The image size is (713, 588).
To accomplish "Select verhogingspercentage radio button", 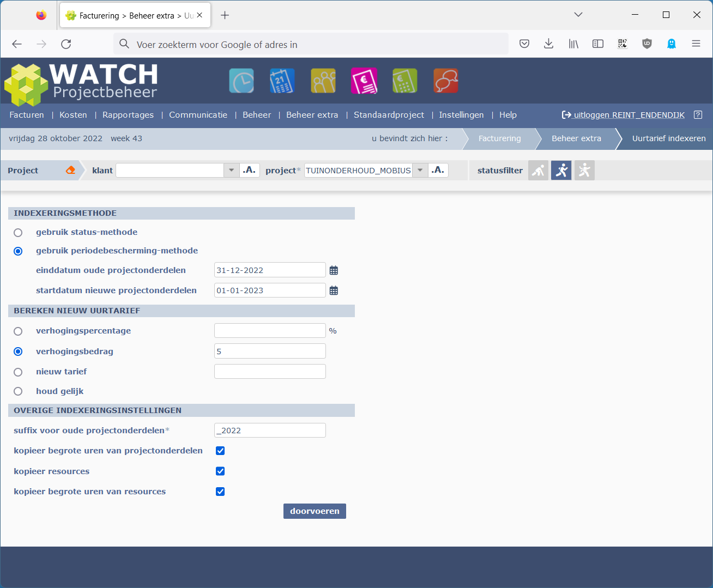I will click(x=18, y=331).
